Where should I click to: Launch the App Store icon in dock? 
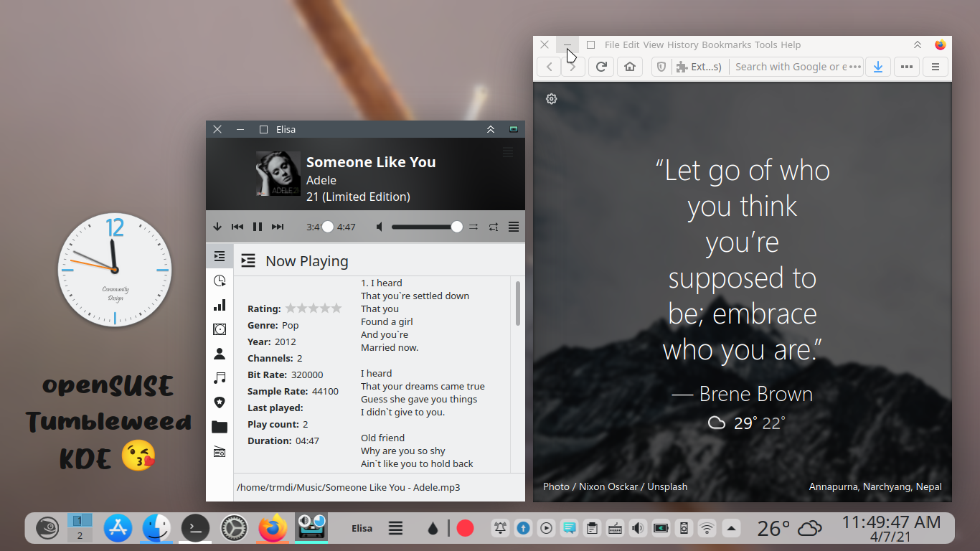pyautogui.click(x=118, y=529)
